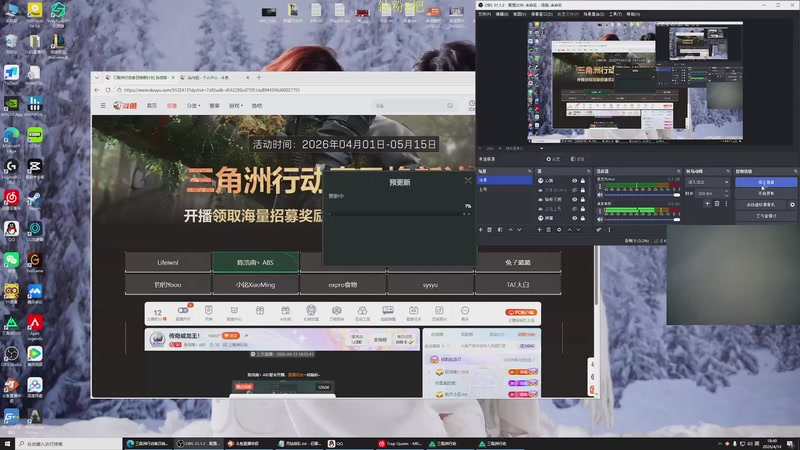Screen dimensions: 800x450
Task: Toggle the 直播开关 switch
Action: (x=183, y=310)
